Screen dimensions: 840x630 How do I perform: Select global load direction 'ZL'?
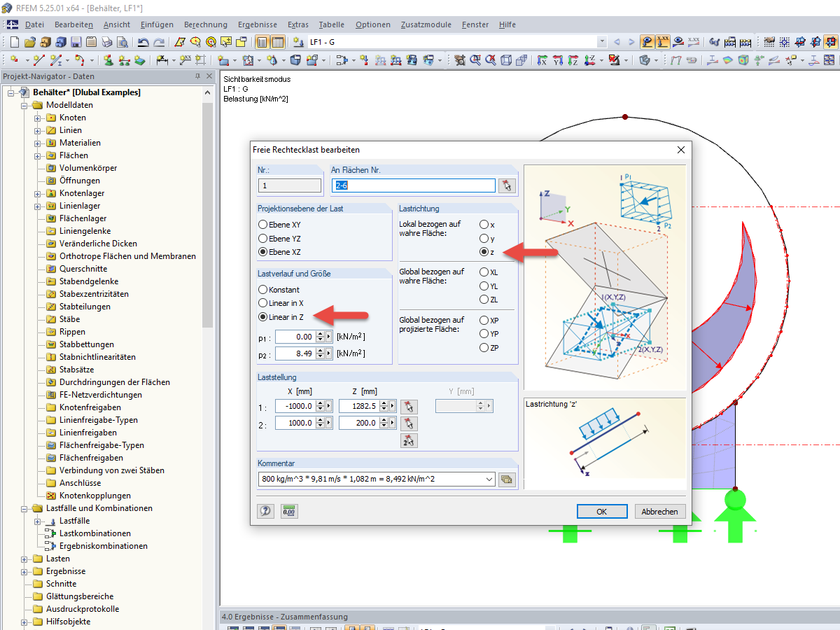pos(484,300)
